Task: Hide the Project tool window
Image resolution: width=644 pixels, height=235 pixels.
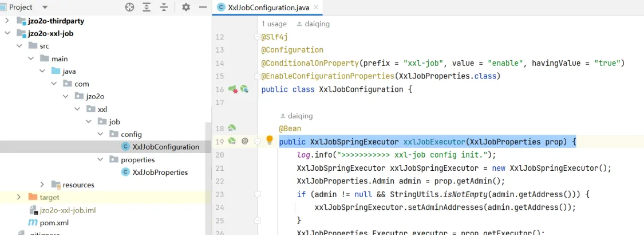Action: coord(202,7)
